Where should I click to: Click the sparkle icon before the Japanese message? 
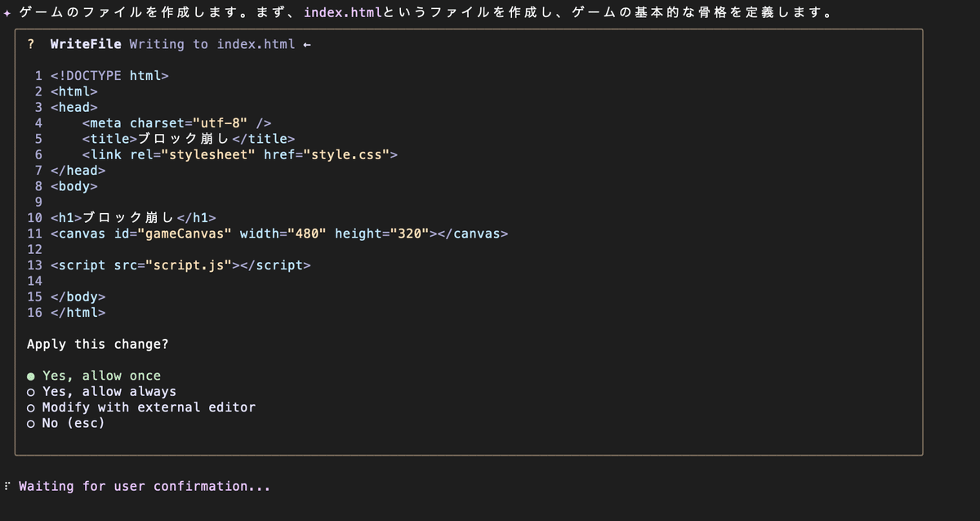(7, 14)
